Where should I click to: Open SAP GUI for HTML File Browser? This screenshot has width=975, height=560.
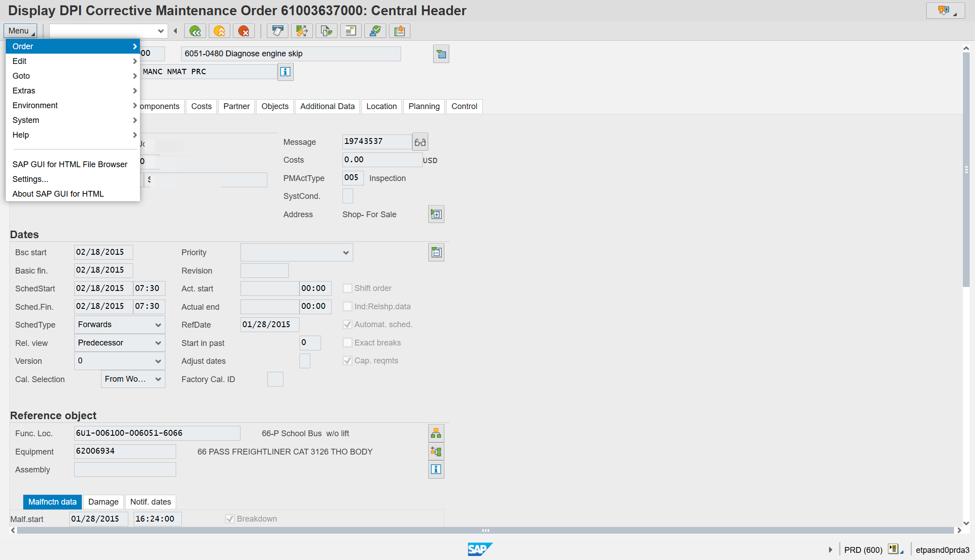[x=73, y=164]
